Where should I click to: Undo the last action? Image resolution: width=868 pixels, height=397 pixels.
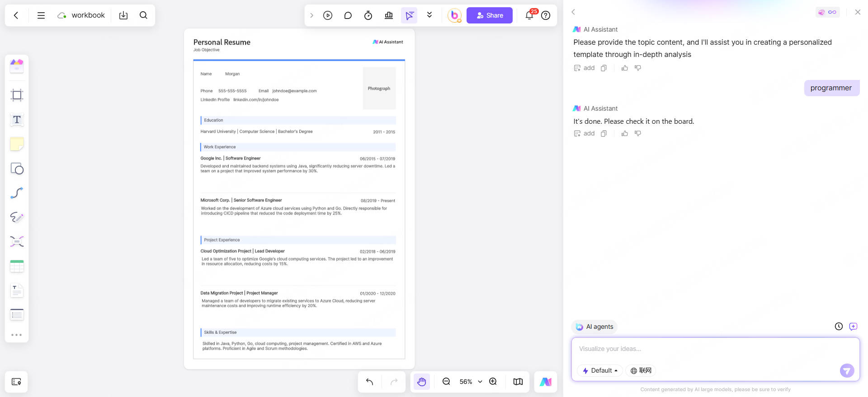tap(369, 382)
